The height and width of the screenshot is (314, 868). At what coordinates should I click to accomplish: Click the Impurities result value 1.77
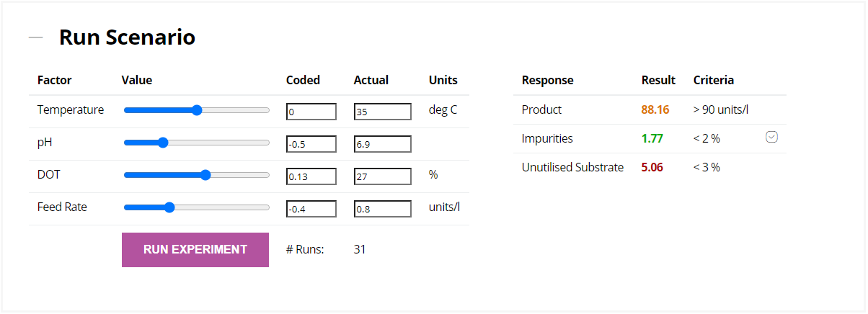(x=652, y=138)
